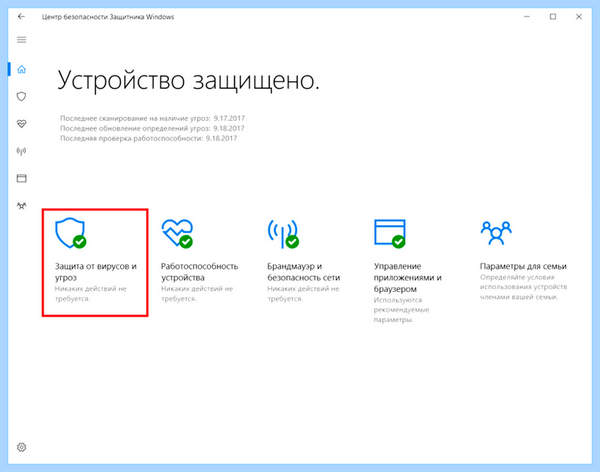Open heart device health sidebar icon
The image size is (600, 472).
point(21,124)
